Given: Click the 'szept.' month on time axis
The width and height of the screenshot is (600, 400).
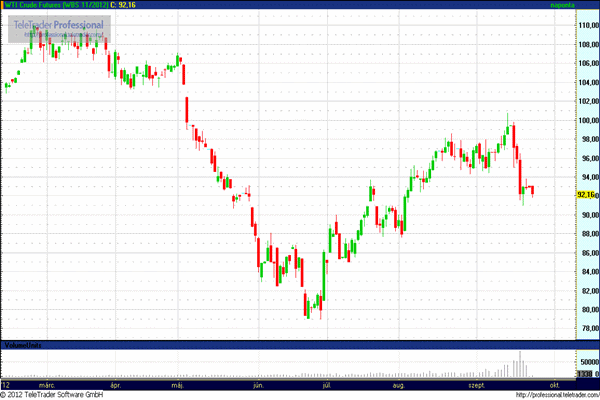Looking at the screenshot, I should pyautogui.click(x=474, y=384).
